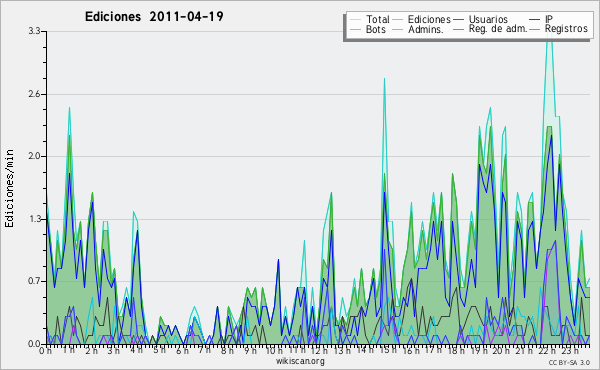Click the 'Total' legend label

tap(377, 19)
